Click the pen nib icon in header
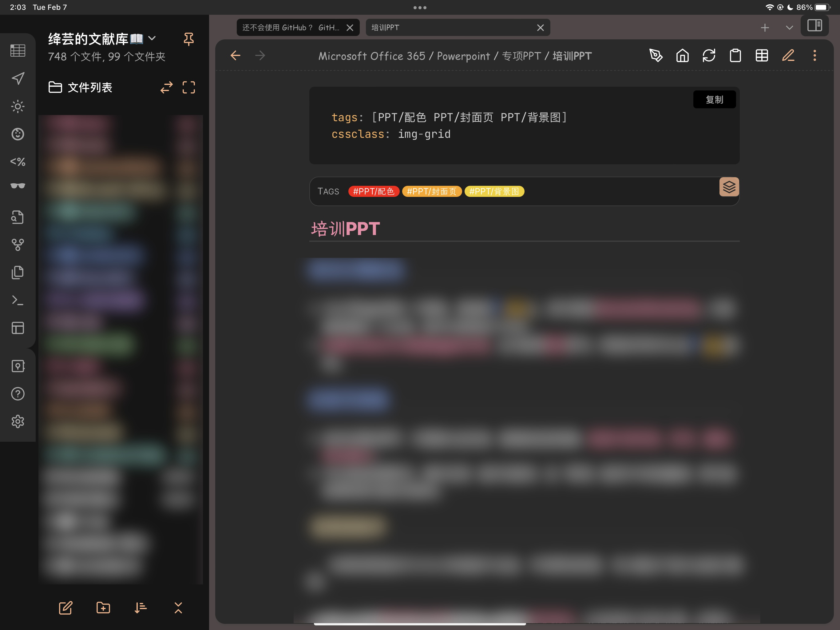Screen dimensions: 840x630 (656, 56)
